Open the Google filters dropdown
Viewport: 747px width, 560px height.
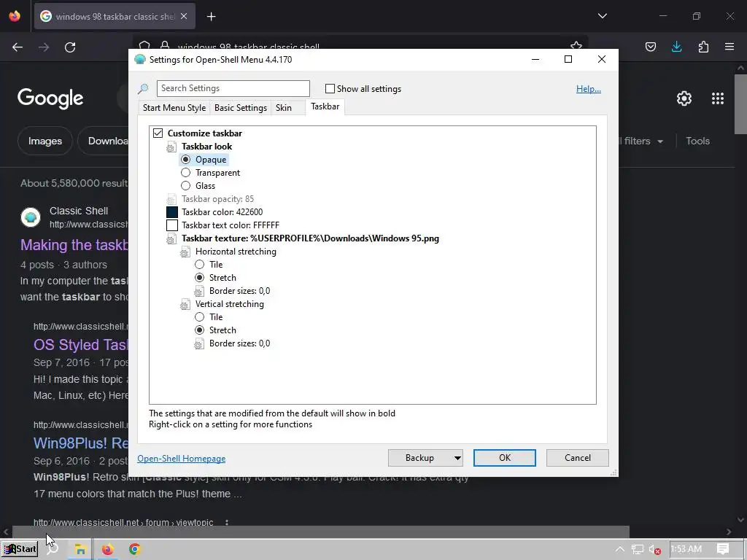(641, 141)
